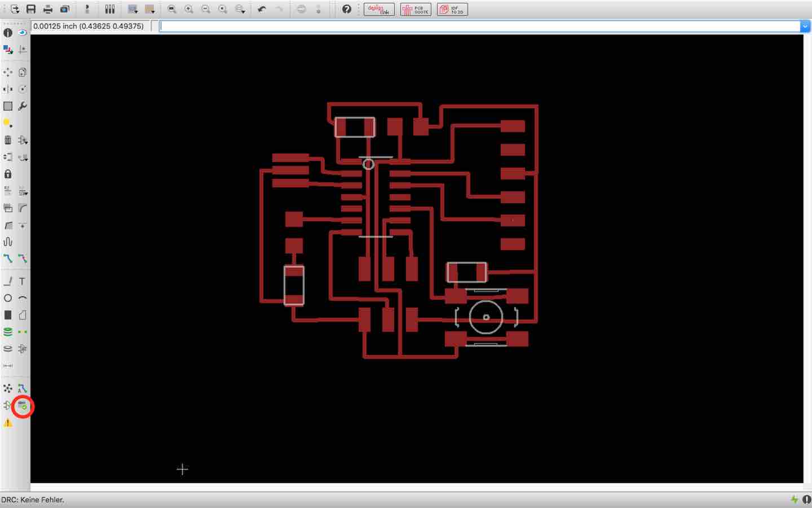The image size is (812, 508).
Task: Select the Info tool
Action: click(8, 33)
